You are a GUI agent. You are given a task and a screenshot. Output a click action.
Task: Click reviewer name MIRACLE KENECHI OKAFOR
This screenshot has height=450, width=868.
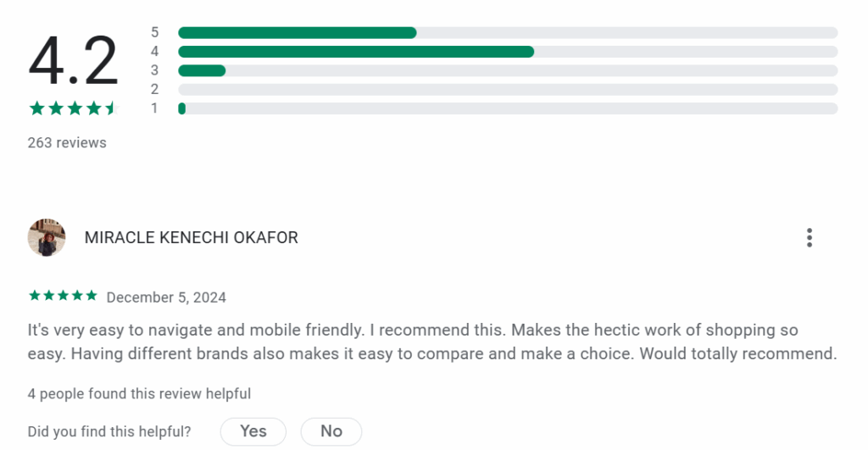click(192, 238)
